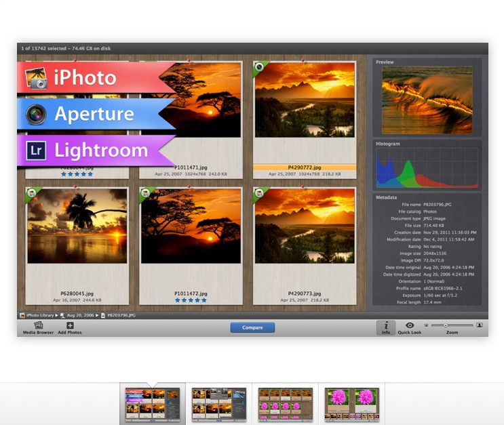
Task: Click the green corner badge on P1011472.jpg
Action: coord(145,193)
